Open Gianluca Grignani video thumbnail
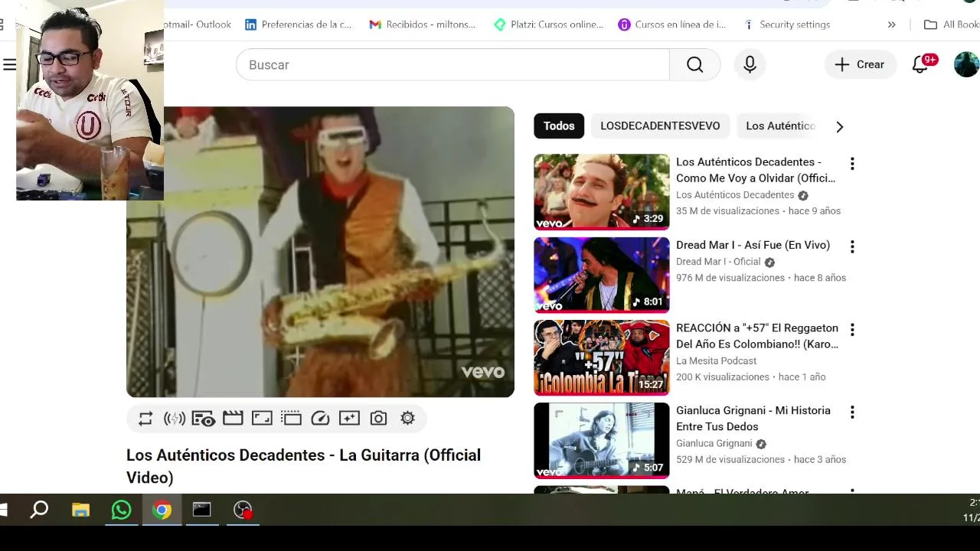This screenshot has height=551, width=980. click(x=601, y=441)
